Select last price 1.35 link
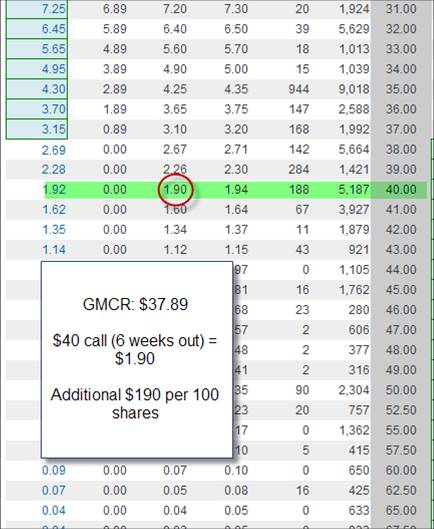 (53, 230)
